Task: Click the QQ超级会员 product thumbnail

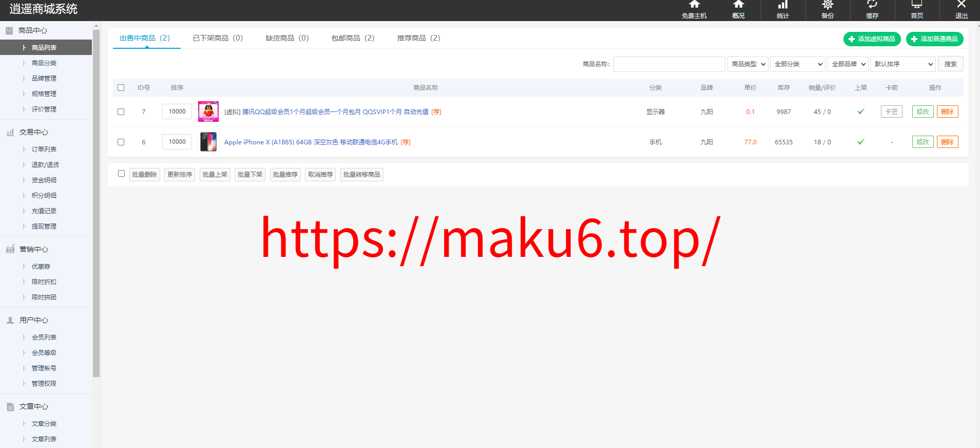Action: pos(208,111)
